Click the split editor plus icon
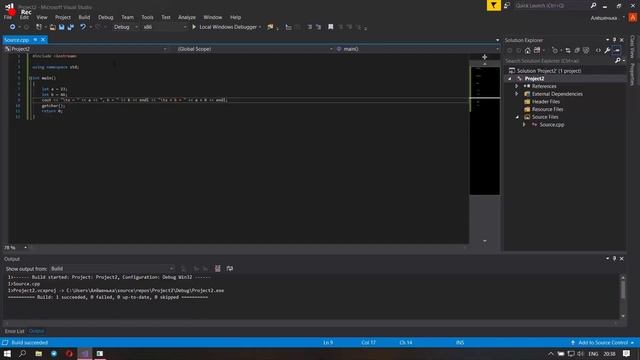Screen dimensions: 640x360 pos(484,57)
